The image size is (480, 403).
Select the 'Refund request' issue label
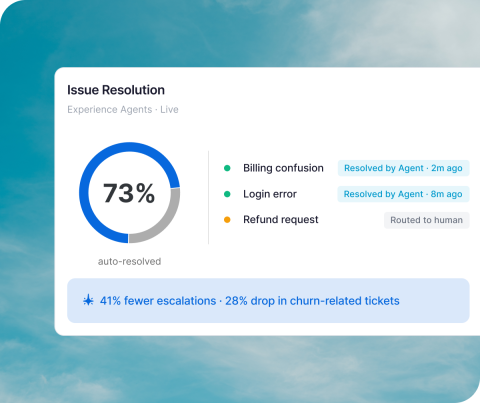tap(281, 220)
